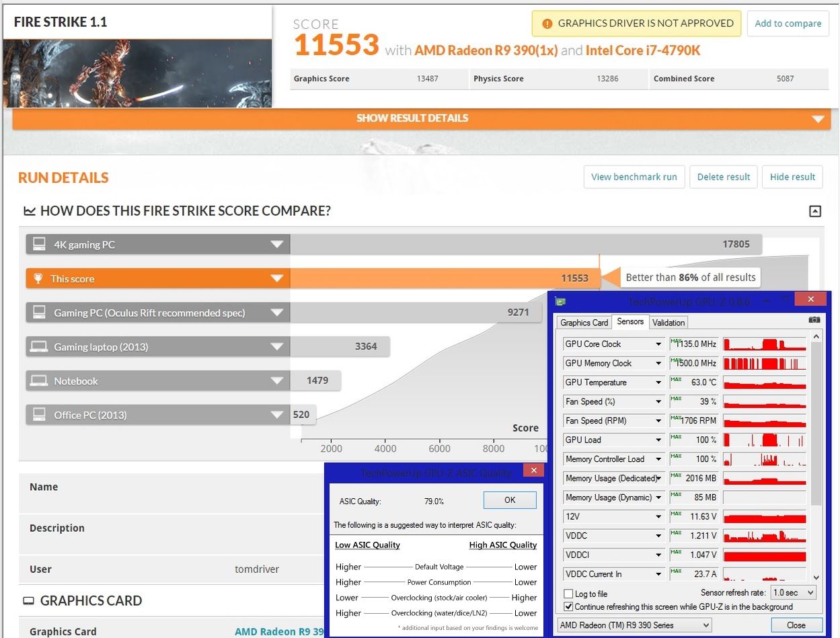This screenshot has width=840, height=638.
Task: Open the Gaming laptop (2013) dropdown
Action: (276, 346)
